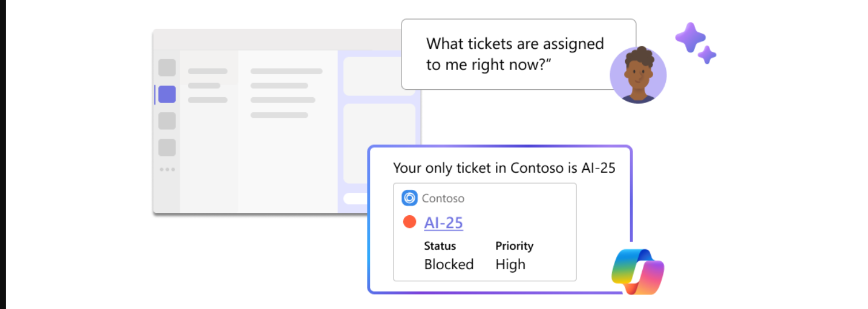Select the highlighted purple sidebar icon
This screenshot has height=309, width=868.
[x=166, y=94]
